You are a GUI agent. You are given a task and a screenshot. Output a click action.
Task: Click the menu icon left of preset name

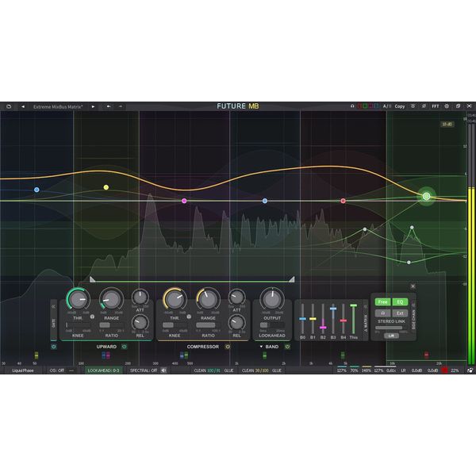9,106
